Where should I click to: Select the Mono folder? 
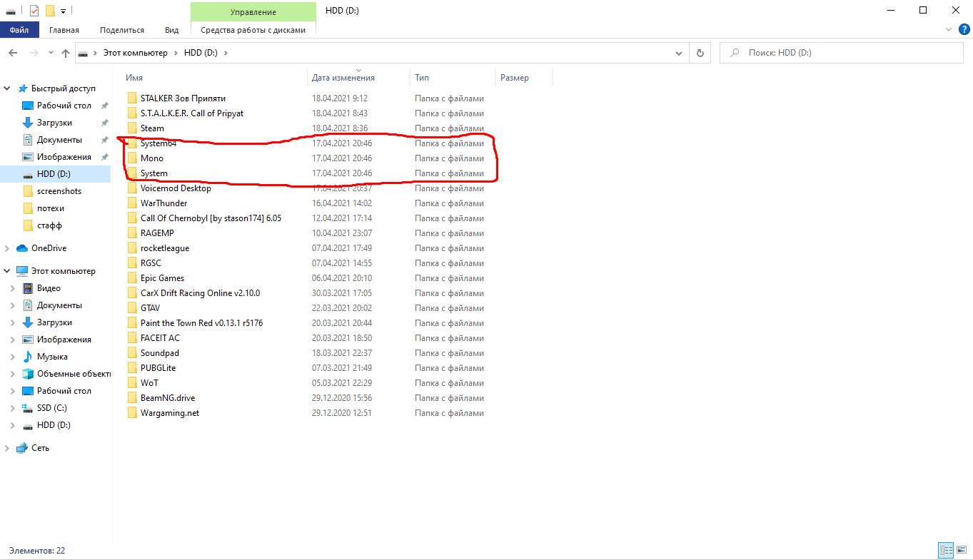click(152, 158)
